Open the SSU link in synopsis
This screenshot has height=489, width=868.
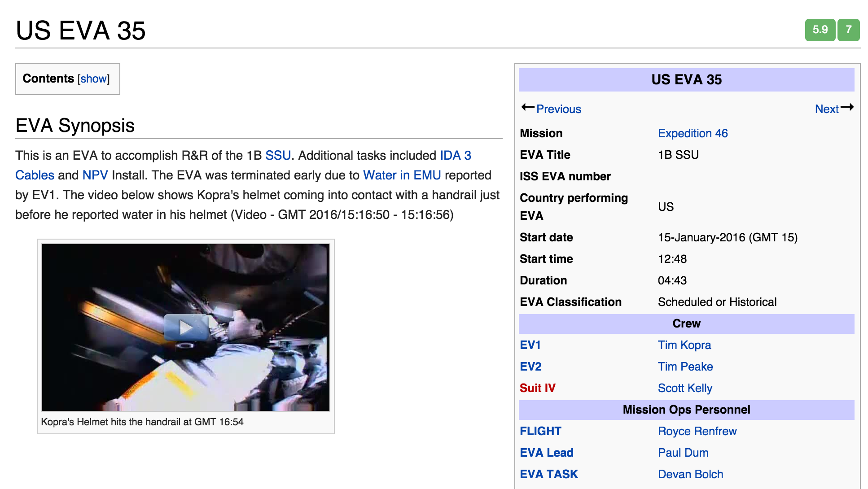click(x=278, y=155)
